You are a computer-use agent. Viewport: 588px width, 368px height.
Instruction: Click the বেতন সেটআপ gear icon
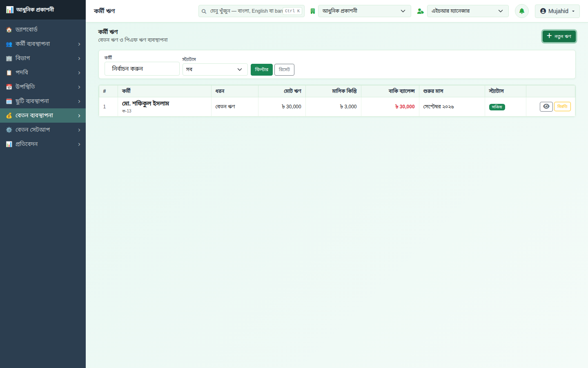(9, 130)
